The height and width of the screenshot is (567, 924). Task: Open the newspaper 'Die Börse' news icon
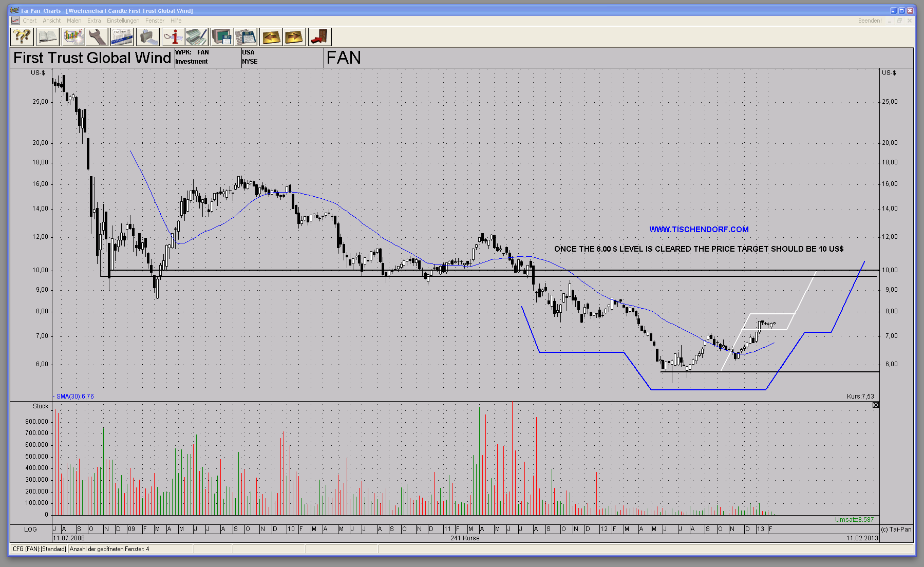point(122,37)
